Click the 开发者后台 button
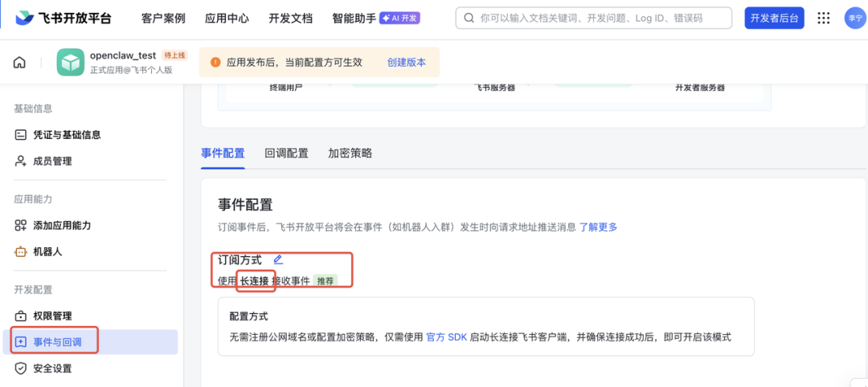 pyautogui.click(x=774, y=18)
